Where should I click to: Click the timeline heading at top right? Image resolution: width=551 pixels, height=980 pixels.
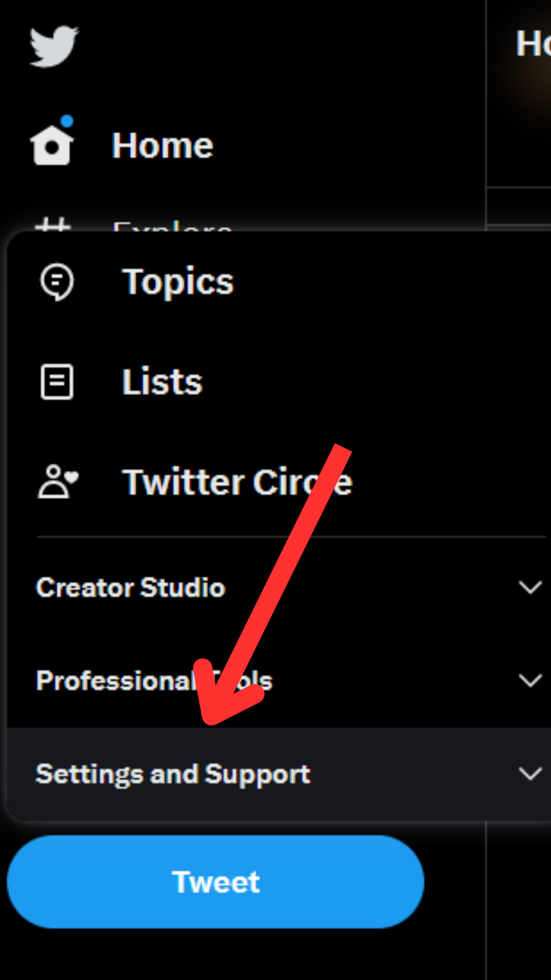tap(534, 43)
